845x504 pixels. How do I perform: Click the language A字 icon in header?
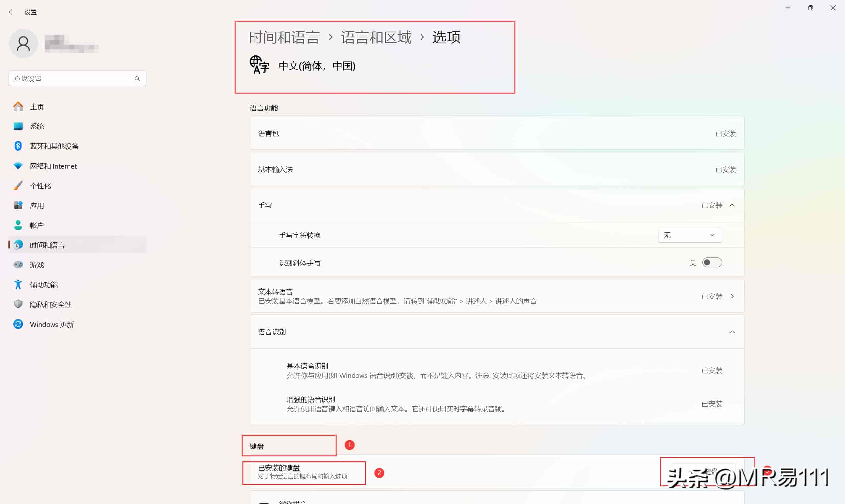259,65
